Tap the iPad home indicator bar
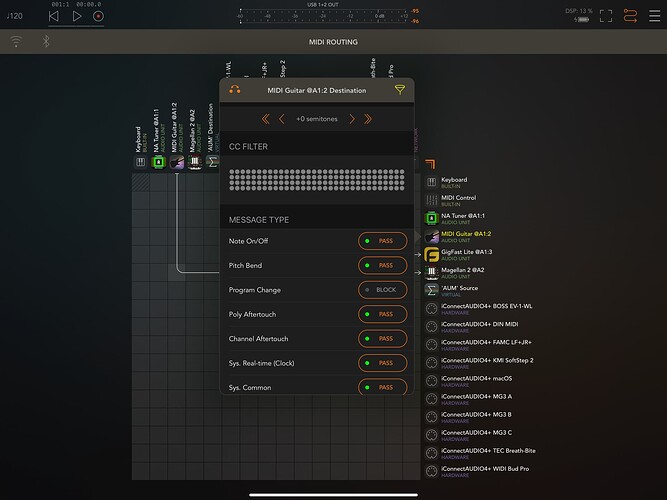Screen dimensions: 667x500 [x=333, y=495]
